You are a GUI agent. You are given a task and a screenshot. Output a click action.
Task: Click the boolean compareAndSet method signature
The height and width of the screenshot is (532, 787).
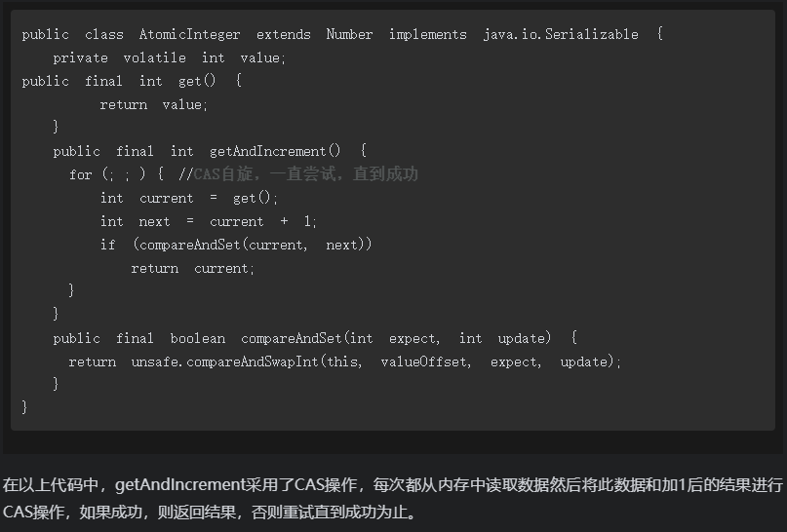315,338
